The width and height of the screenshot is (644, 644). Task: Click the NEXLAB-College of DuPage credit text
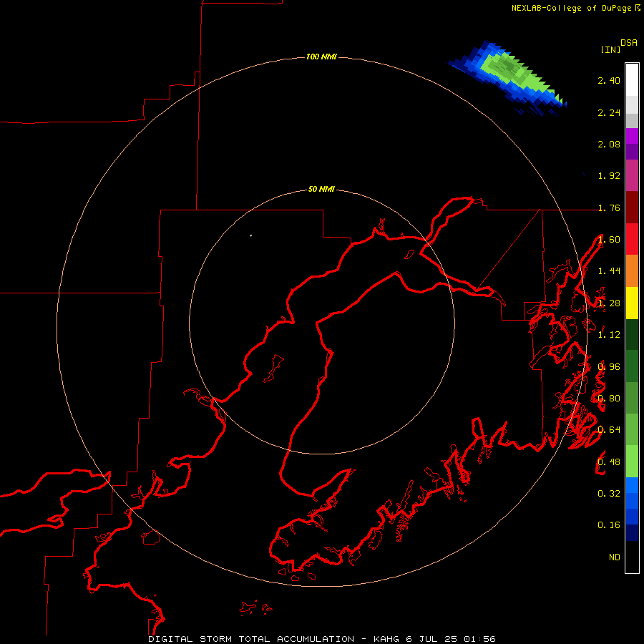(571, 8)
